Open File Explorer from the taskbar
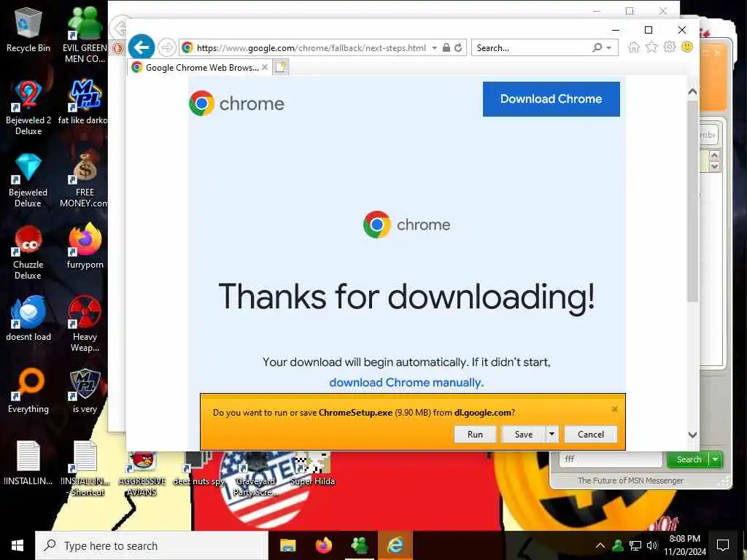This screenshot has width=747, height=560. (287, 545)
